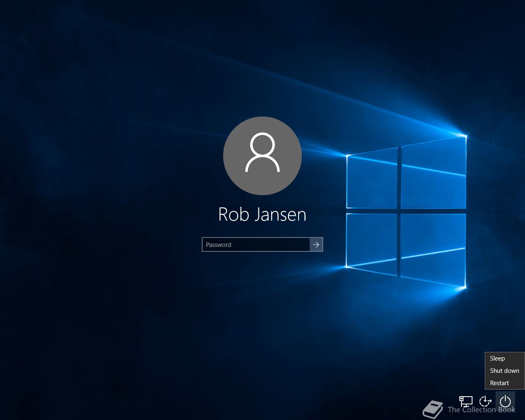Image resolution: width=525 pixels, height=420 pixels.
Task: Submit password with the arrow button
Action: click(316, 244)
